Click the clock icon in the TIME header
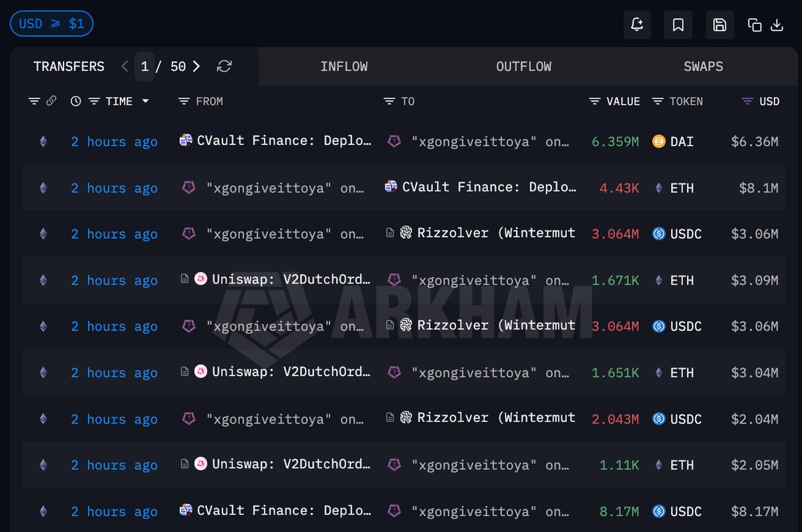802x532 pixels. [x=76, y=101]
